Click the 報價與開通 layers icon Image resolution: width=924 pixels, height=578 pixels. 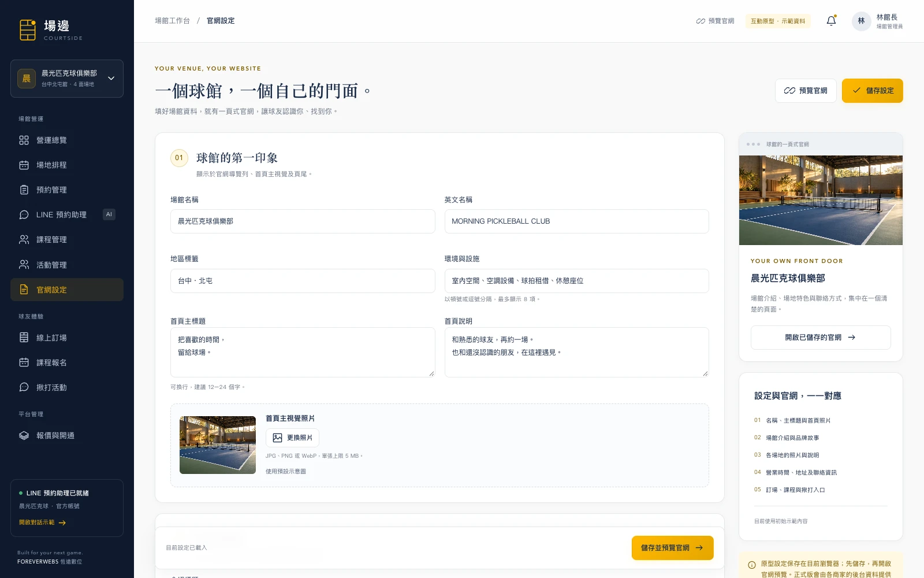[x=24, y=435]
